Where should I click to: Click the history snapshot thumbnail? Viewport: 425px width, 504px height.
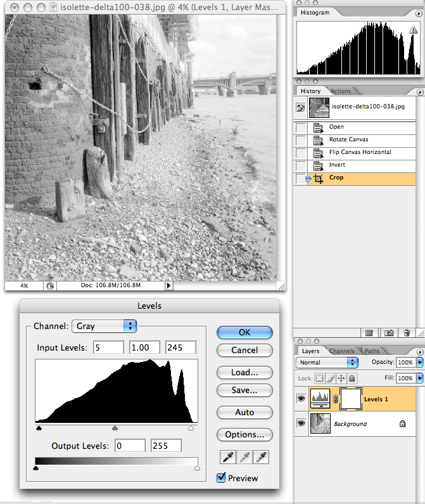pos(319,108)
